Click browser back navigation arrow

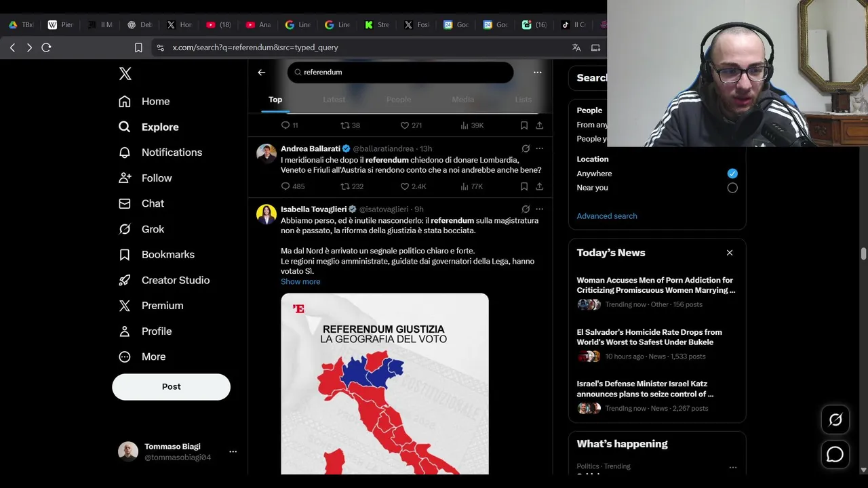(x=12, y=47)
